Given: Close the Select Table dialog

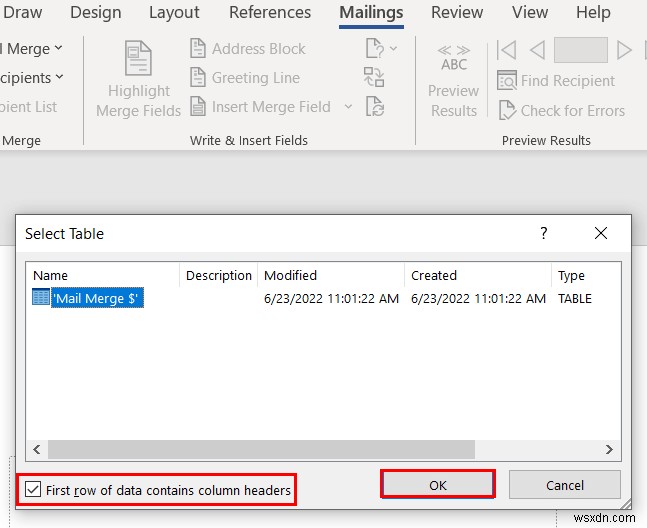Looking at the screenshot, I should [601, 233].
